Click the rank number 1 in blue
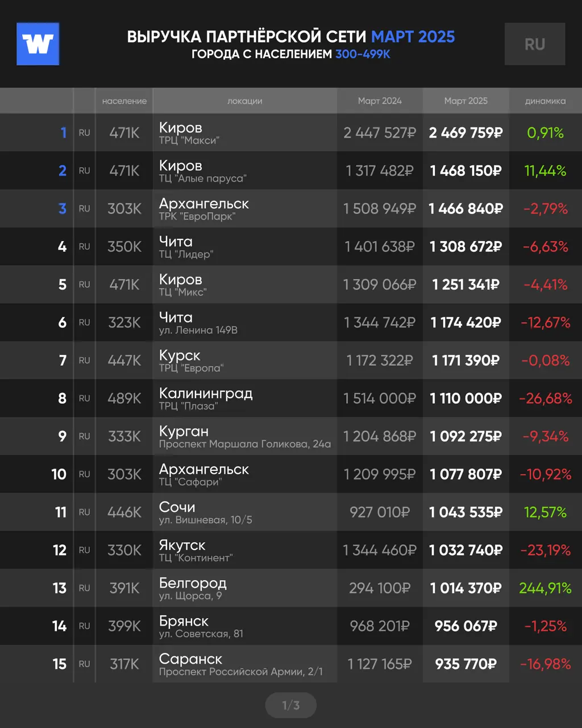 64,133
